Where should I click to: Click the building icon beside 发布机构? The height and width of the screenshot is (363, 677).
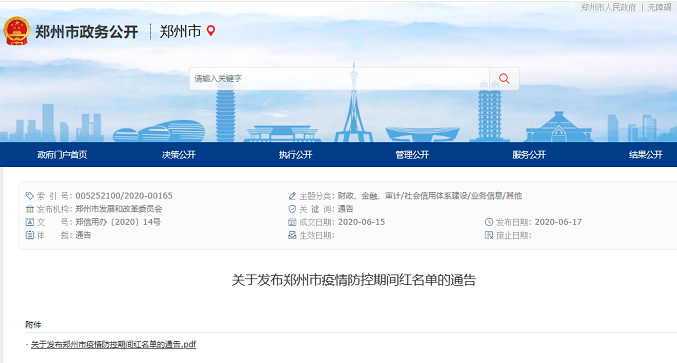(30, 209)
